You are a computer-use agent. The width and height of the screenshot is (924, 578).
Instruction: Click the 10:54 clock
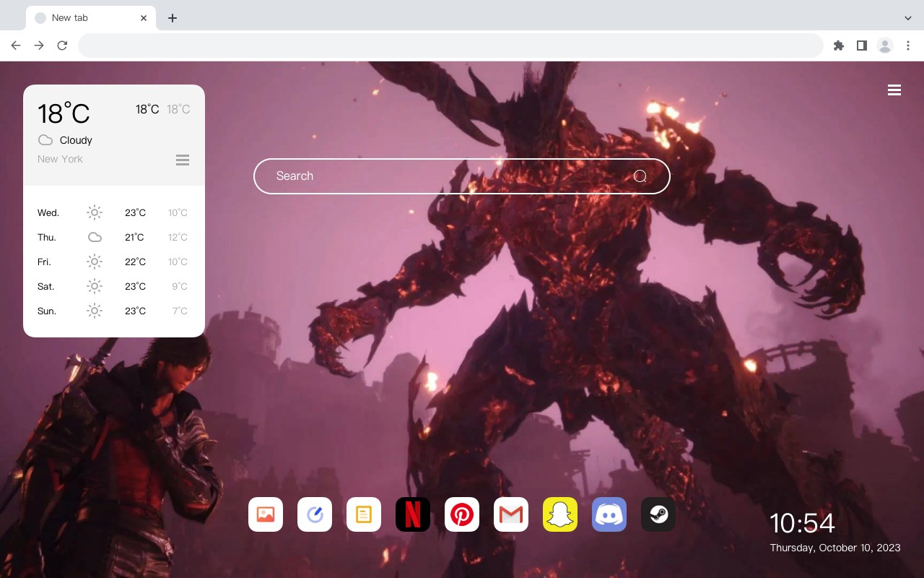pos(802,523)
